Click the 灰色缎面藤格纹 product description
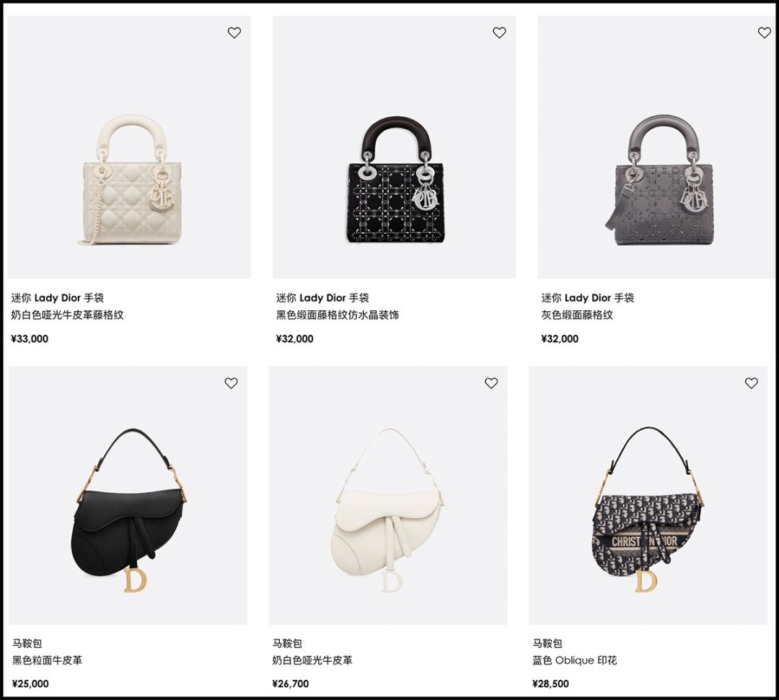This screenshot has width=779, height=700. 577,315
